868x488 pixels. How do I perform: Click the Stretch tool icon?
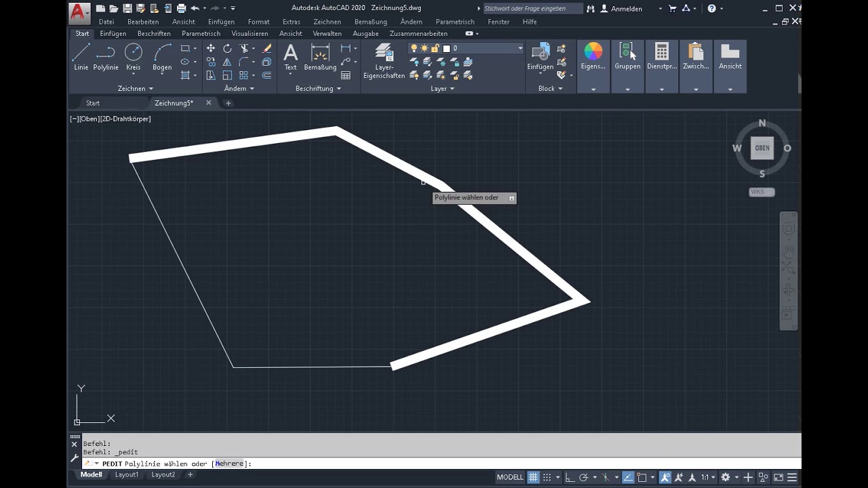click(211, 75)
